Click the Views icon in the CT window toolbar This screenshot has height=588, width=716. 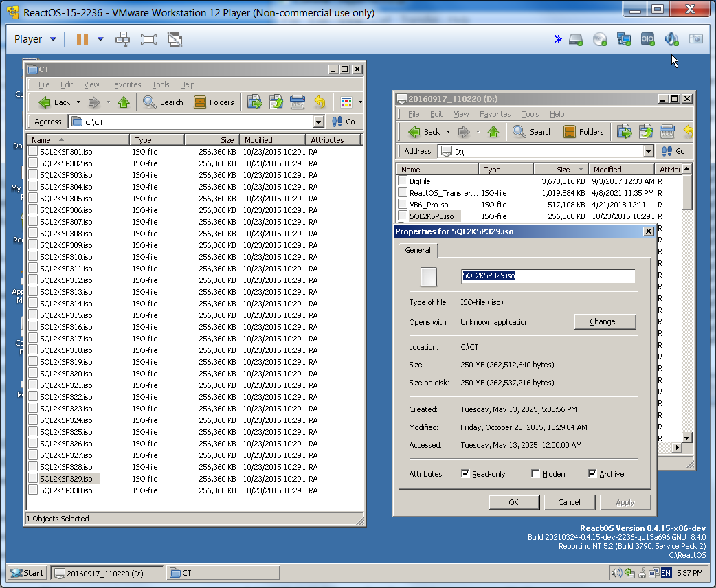tap(346, 102)
